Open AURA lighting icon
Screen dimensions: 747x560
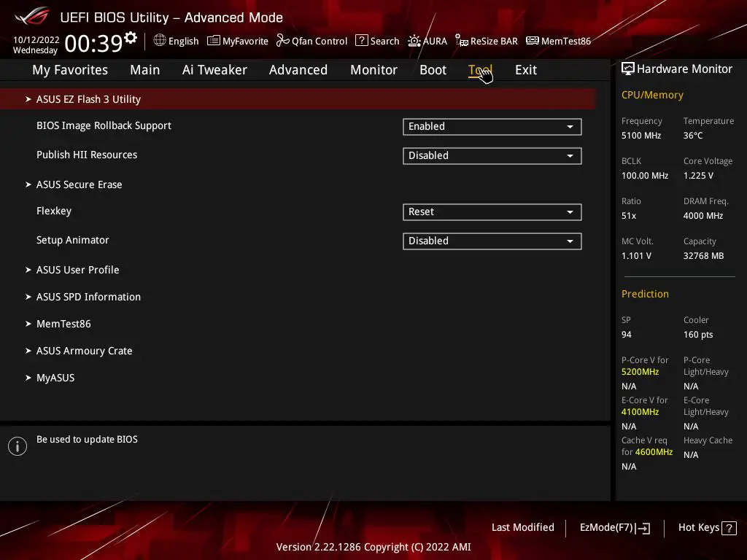(414, 41)
